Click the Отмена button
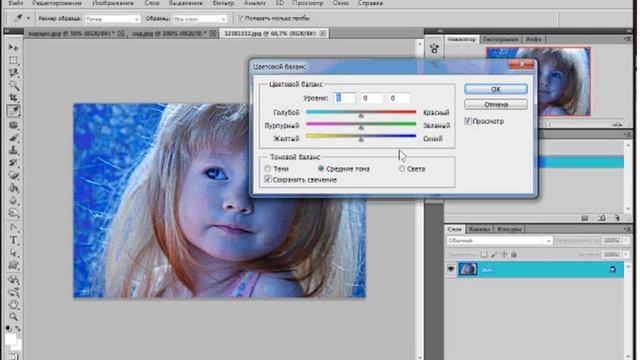 [x=496, y=104]
